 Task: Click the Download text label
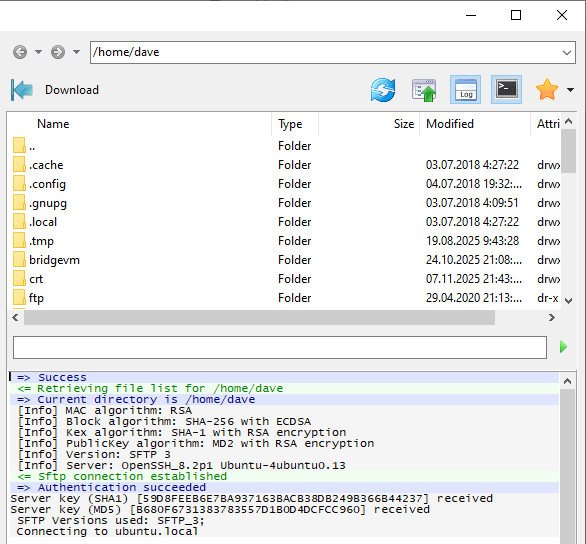[72, 90]
